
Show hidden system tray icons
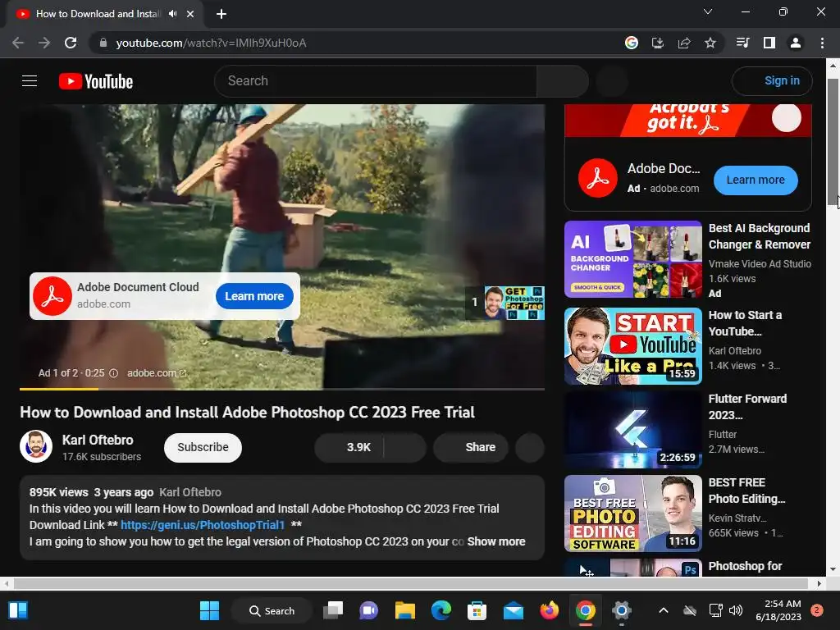click(663, 610)
